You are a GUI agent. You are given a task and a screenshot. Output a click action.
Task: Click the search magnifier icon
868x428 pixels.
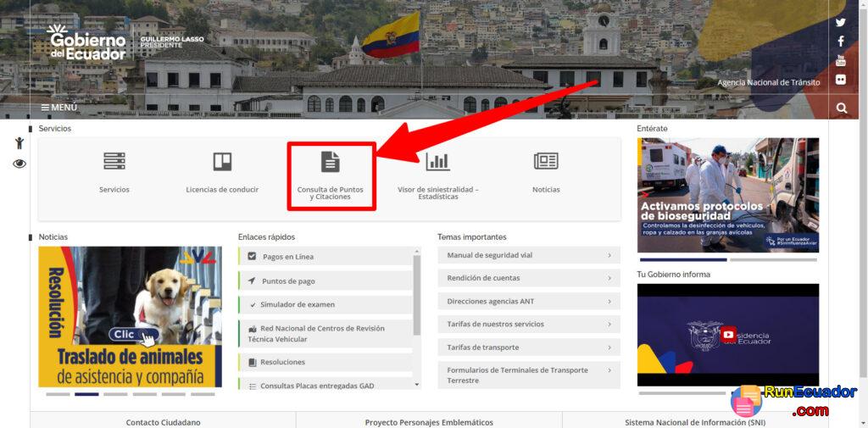click(842, 108)
